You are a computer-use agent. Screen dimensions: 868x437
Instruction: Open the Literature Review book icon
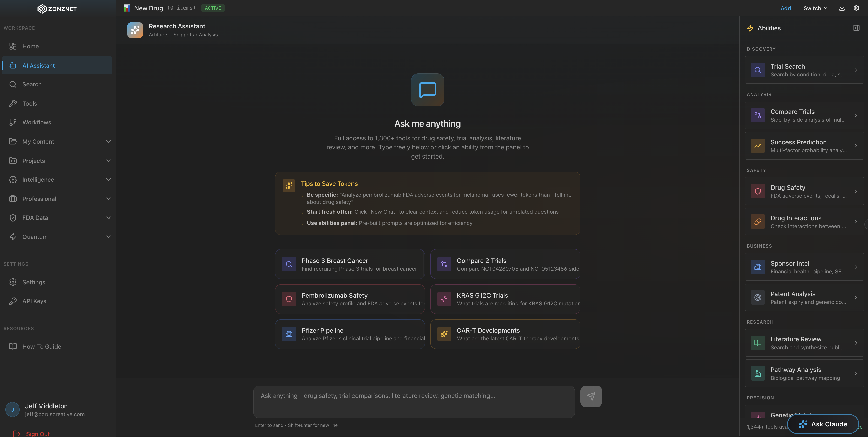click(x=758, y=343)
